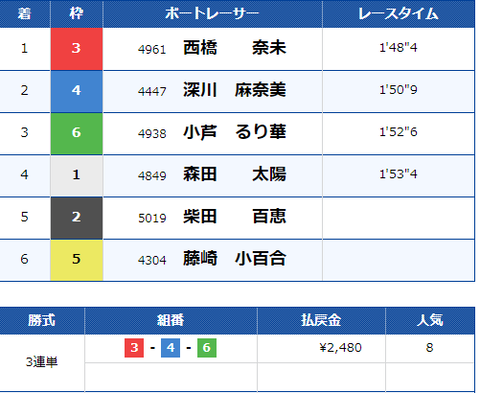Viewport: 480px width, 393px height.
Task: Open racer 深川 麻奈美 profile
Action: pyautogui.click(x=235, y=90)
